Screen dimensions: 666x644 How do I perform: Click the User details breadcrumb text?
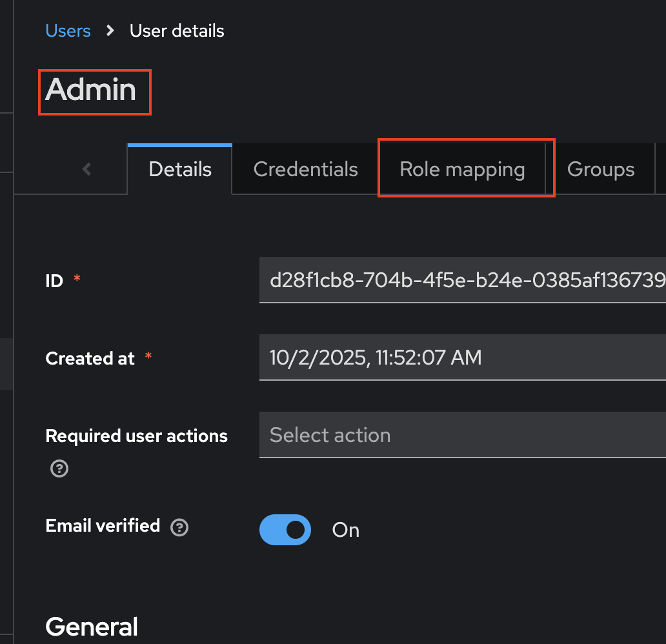pos(177,31)
